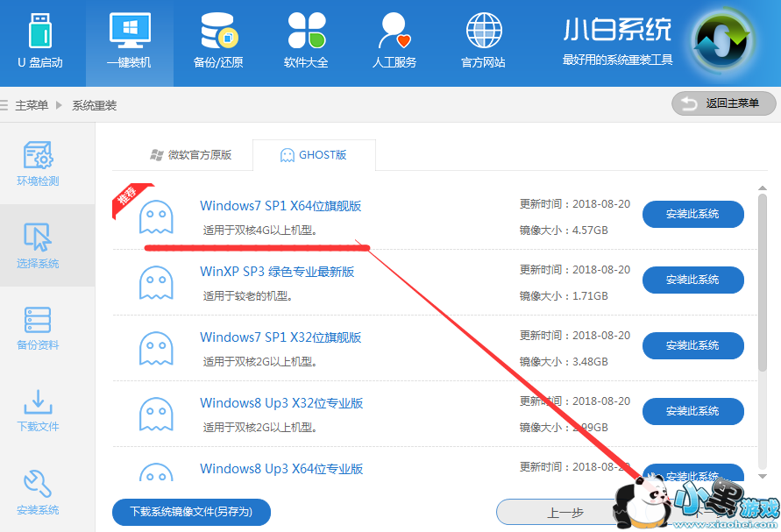Click the 上一步 button
The height and width of the screenshot is (532, 781).
[x=564, y=512]
